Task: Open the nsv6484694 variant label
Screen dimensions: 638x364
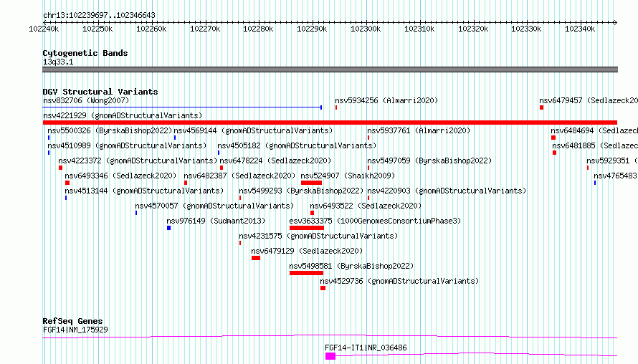Action: click(594, 130)
